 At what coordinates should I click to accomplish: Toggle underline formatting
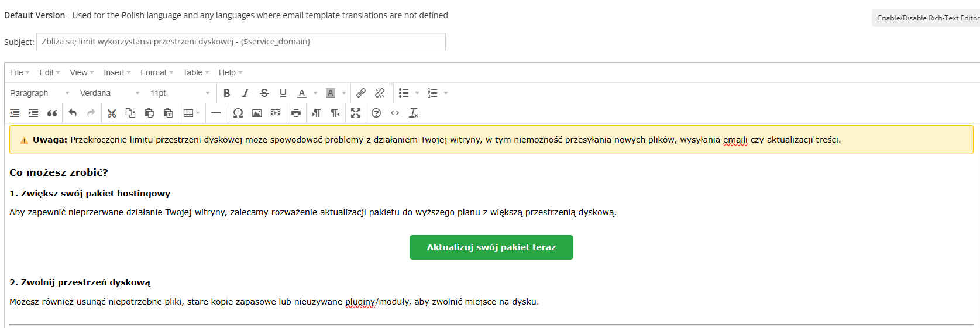click(x=283, y=93)
